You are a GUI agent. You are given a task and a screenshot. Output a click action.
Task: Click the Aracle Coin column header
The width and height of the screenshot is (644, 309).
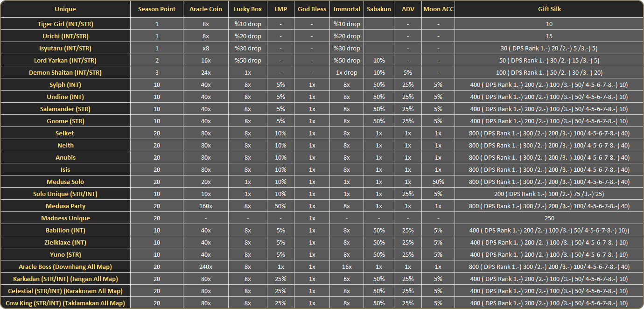[206, 9]
